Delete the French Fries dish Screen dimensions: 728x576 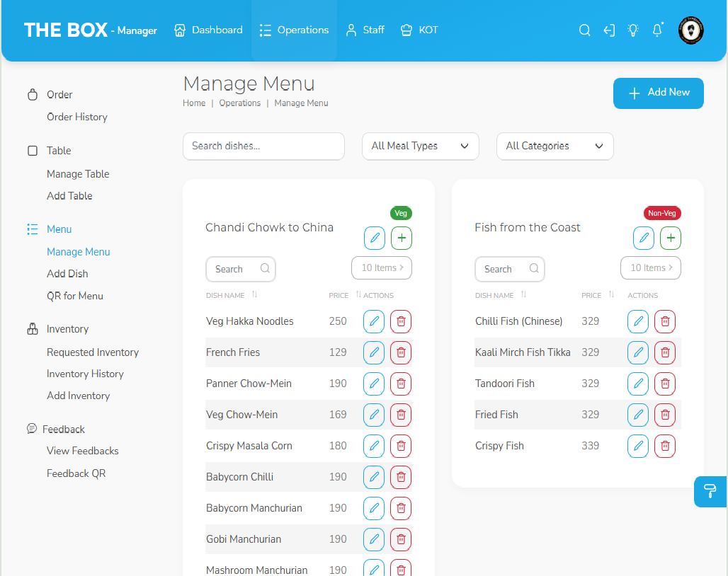click(x=401, y=352)
